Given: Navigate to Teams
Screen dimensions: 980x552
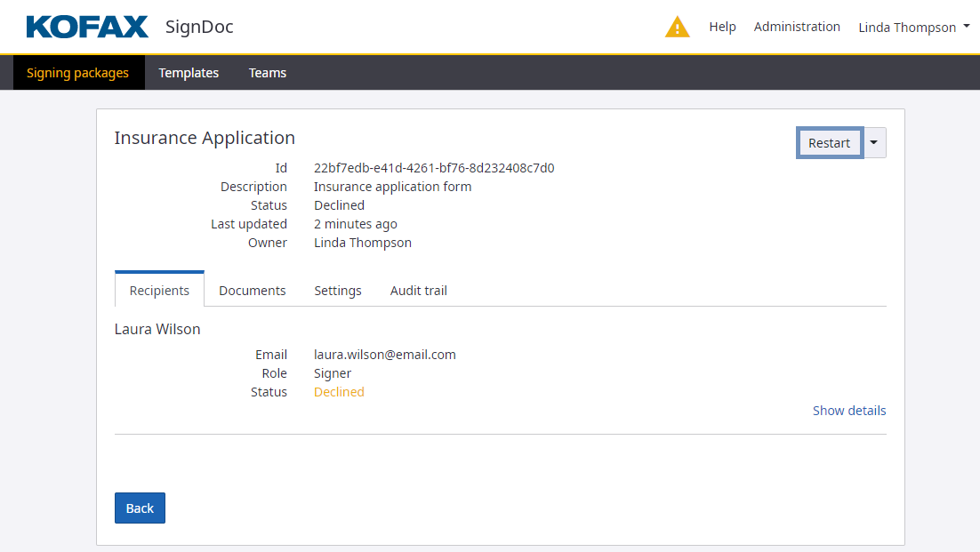Looking at the screenshot, I should point(267,73).
